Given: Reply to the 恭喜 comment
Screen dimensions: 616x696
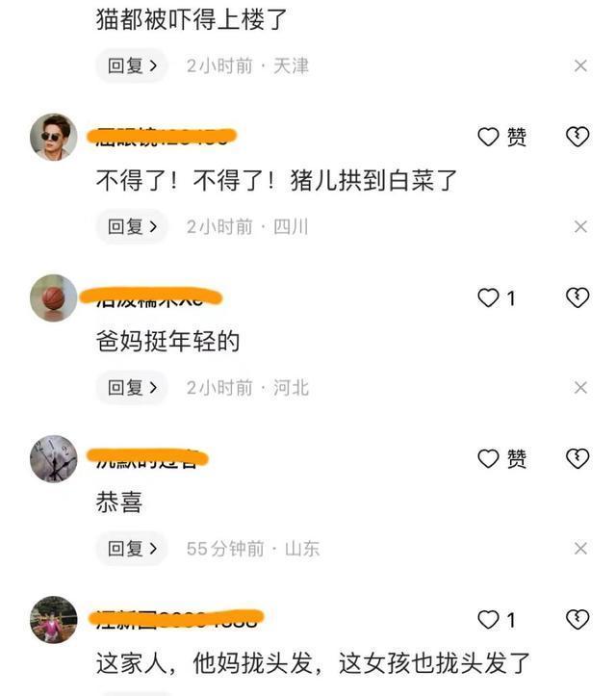Looking at the screenshot, I should pos(132,549).
